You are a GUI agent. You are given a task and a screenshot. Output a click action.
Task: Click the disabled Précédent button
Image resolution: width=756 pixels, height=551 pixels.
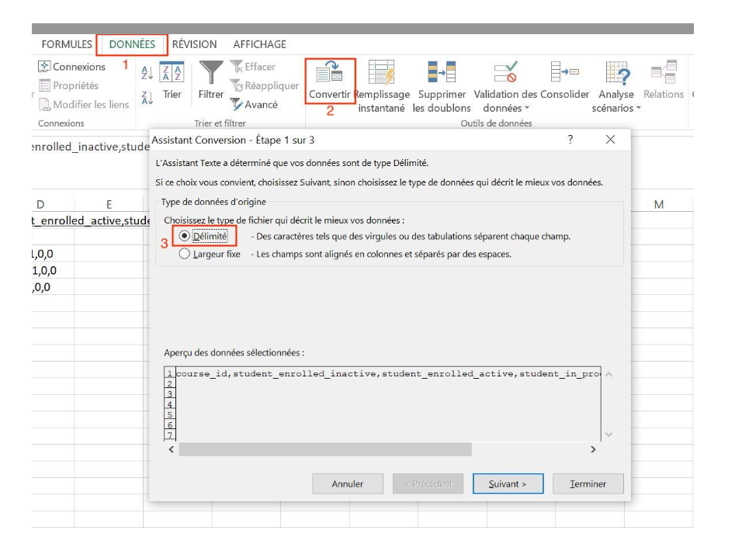(428, 483)
